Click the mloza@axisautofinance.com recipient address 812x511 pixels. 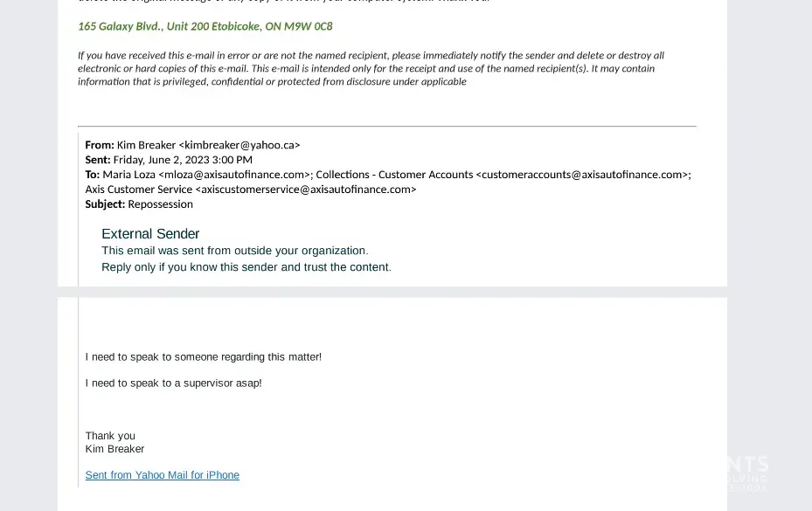point(234,175)
